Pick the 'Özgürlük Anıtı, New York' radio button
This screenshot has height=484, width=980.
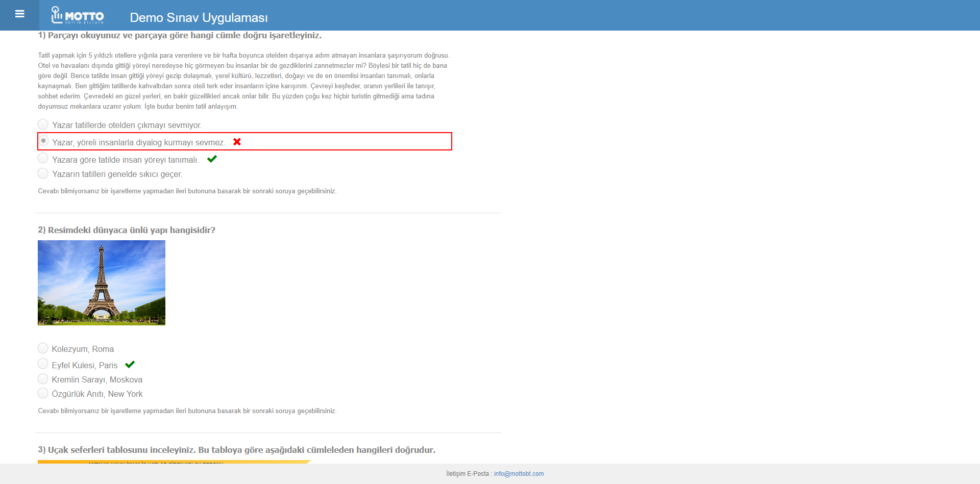[x=43, y=393]
